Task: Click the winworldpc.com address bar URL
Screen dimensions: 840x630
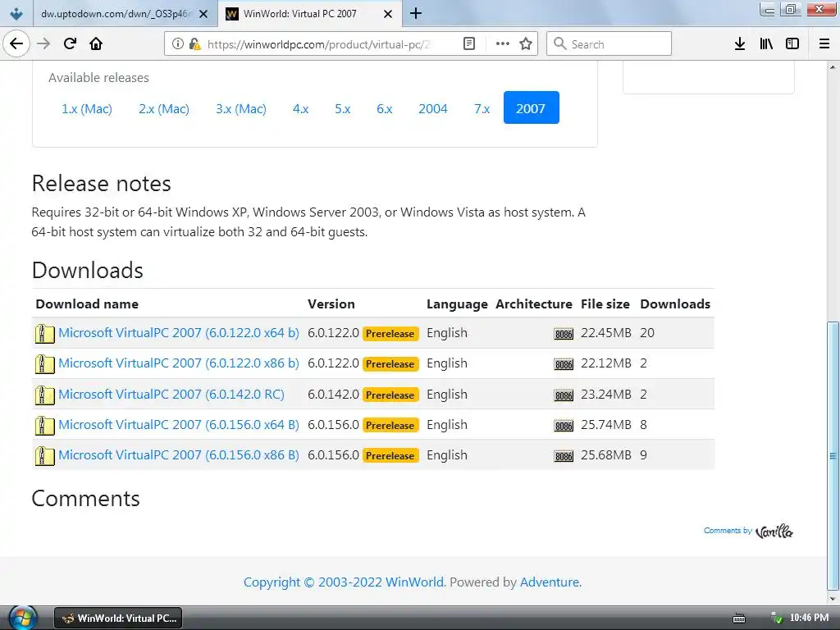Action: pyautogui.click(x=318, y=44)
